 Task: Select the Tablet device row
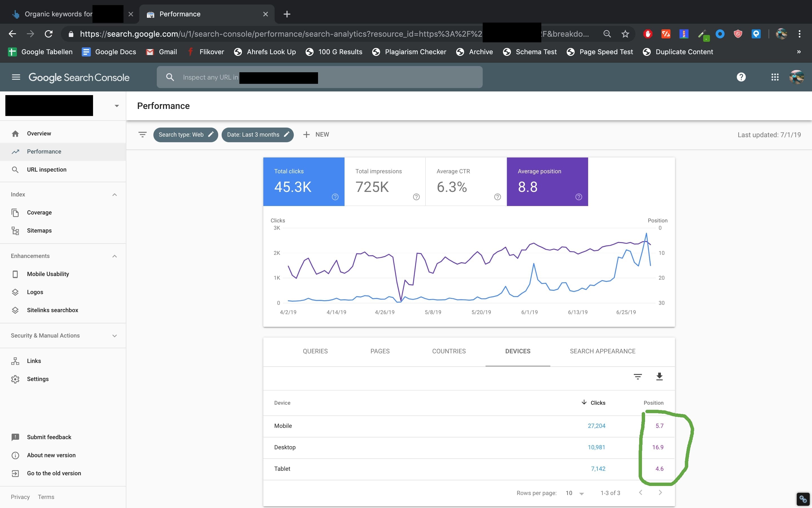469,469
